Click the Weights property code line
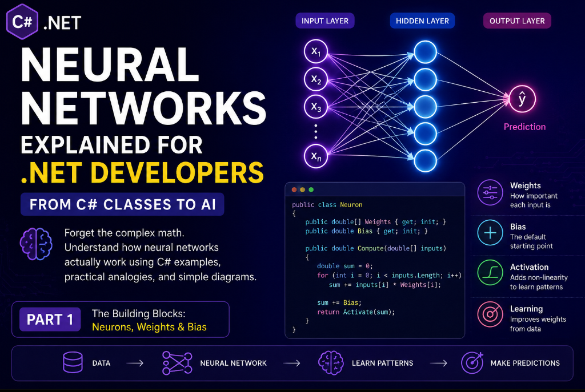Screen dimensions: 585x392 click(376, 222)
